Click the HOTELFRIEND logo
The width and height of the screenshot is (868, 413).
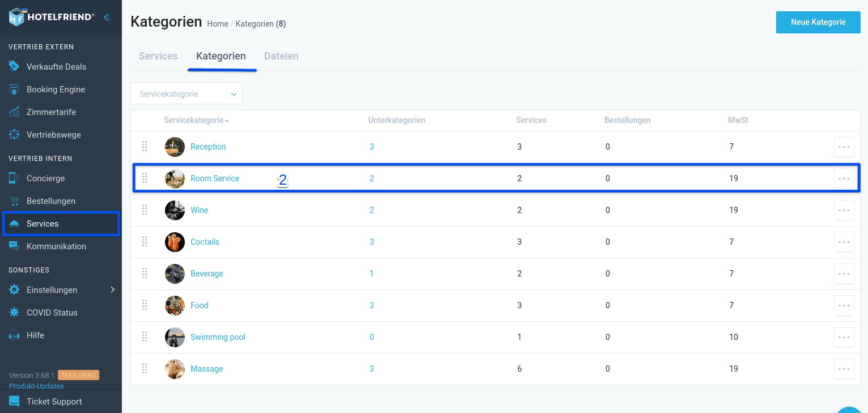[51, 16]
